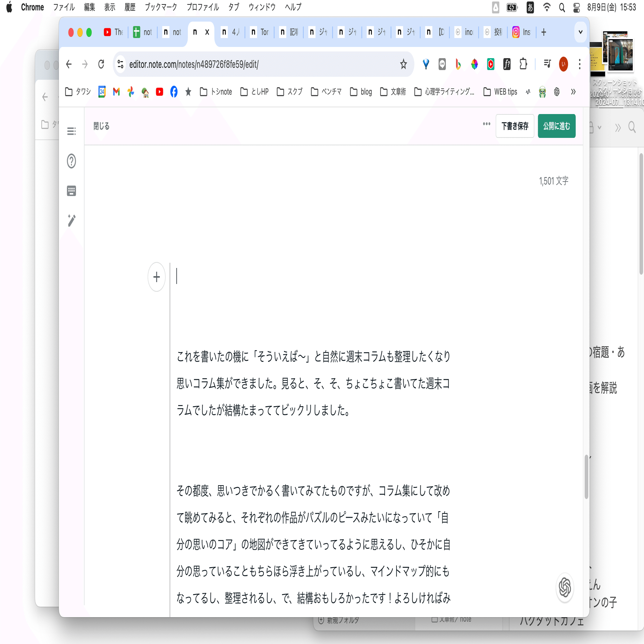Open the Japanese input source menu
644x644 pixels.
point(530,7)
